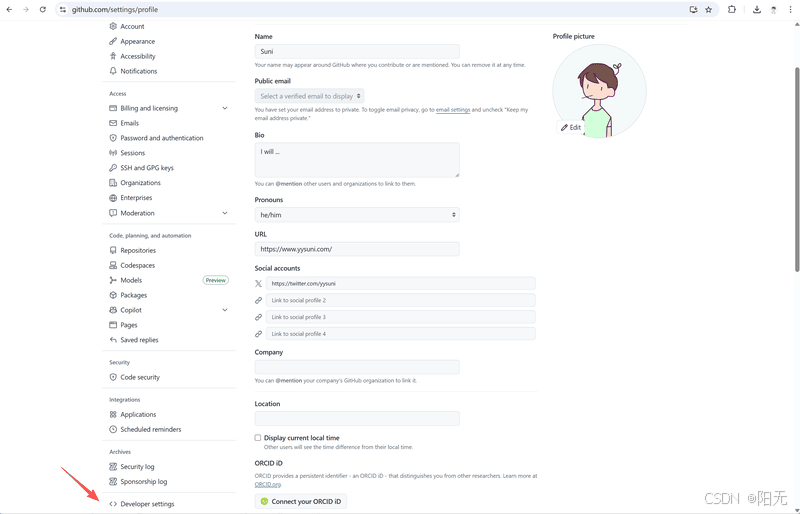
Task: Open the browser three-dot menu
Action: pos(790,9)
